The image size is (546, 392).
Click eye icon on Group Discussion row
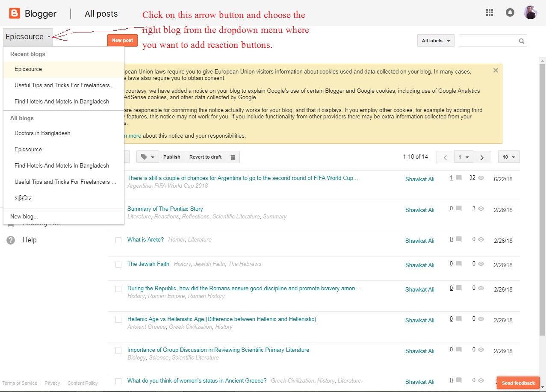click(481, 350)
